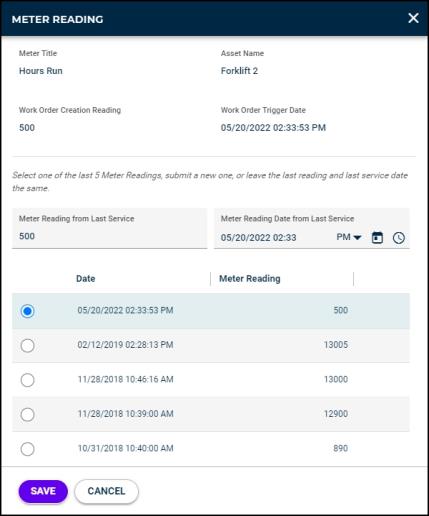Click the 890 meter reading cell

click(340, 448)
